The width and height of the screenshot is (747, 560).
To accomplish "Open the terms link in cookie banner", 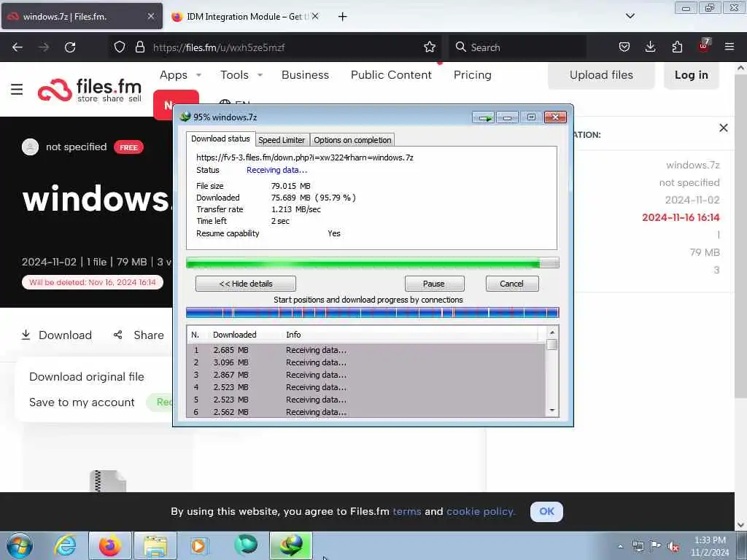I will tap(407, 511).
